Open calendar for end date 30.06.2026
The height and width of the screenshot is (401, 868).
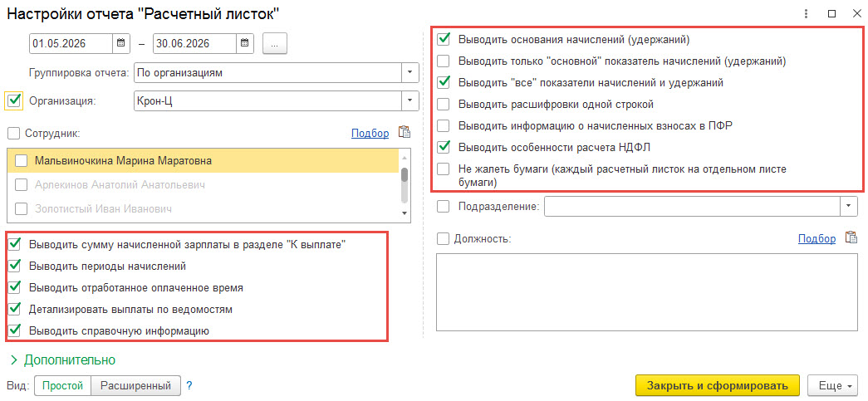click(245, 43)
